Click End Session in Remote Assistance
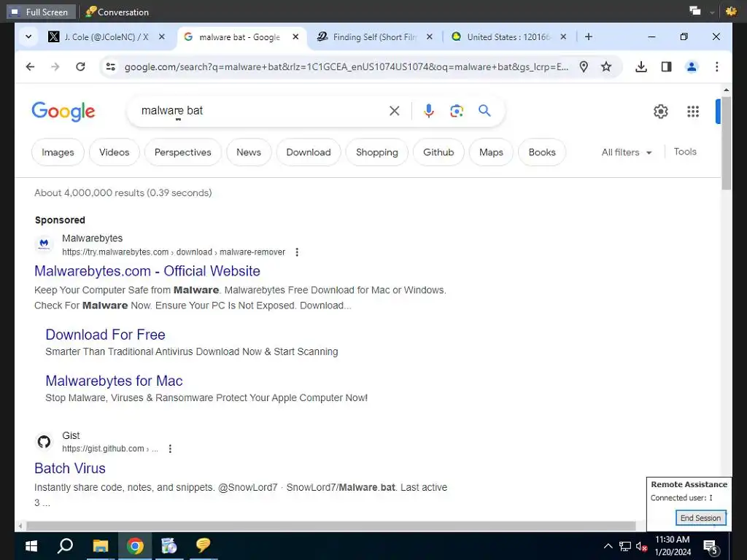747x560 pixels. coord(700,518)
